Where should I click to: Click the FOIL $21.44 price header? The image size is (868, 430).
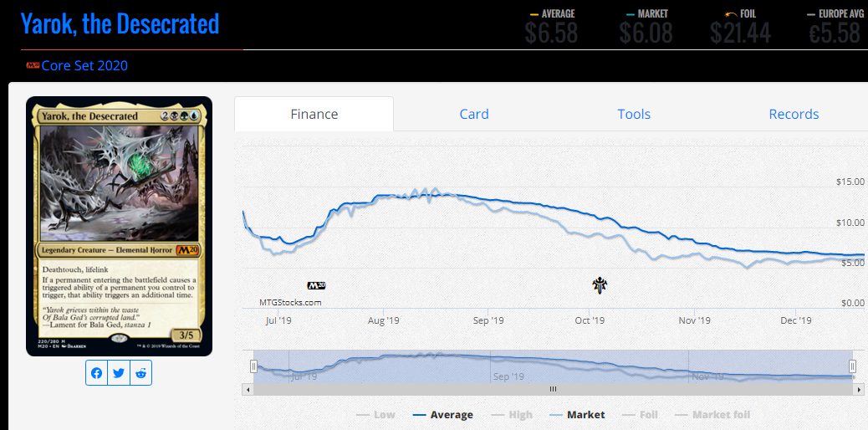click(x=741, y=27)
